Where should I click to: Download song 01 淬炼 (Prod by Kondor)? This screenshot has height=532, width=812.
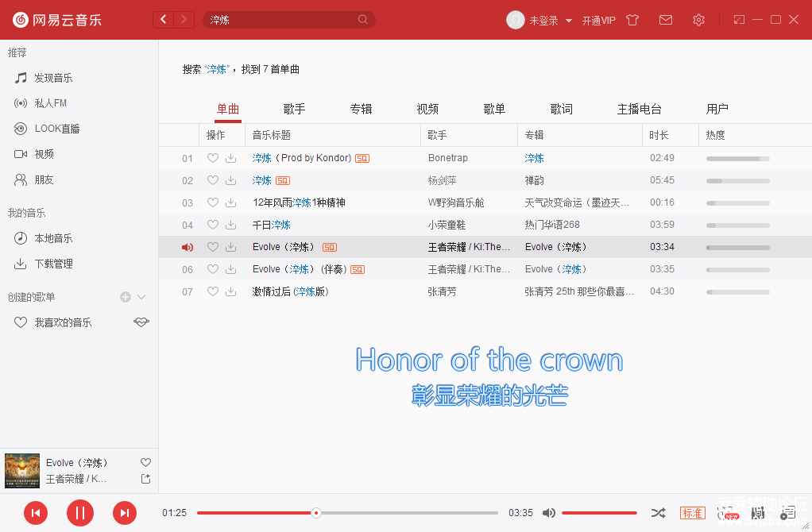coord(231,158)
